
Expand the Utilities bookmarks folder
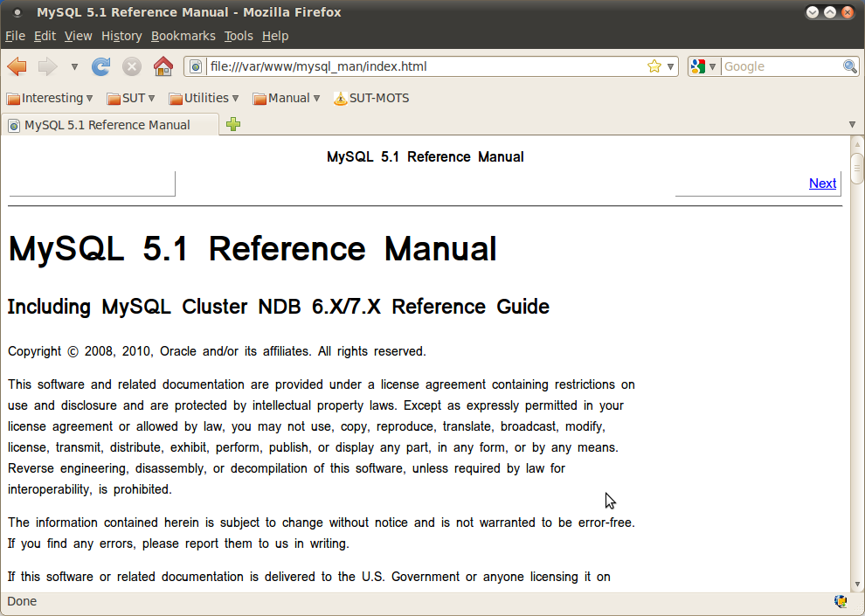(204, 98)
